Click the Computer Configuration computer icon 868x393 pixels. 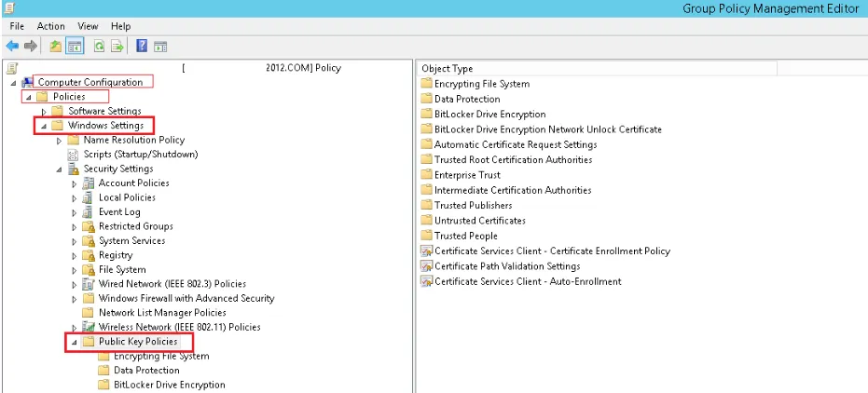(x=28, y=82)
